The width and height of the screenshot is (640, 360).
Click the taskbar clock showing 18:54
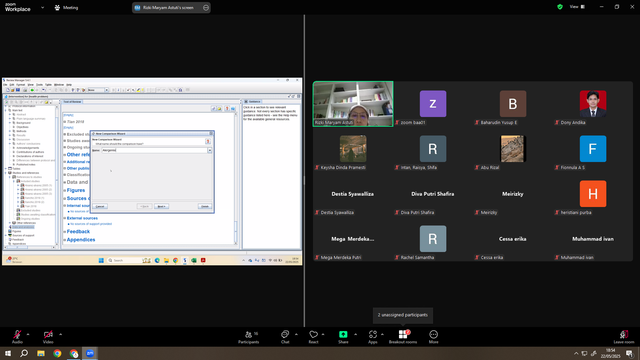611,353
